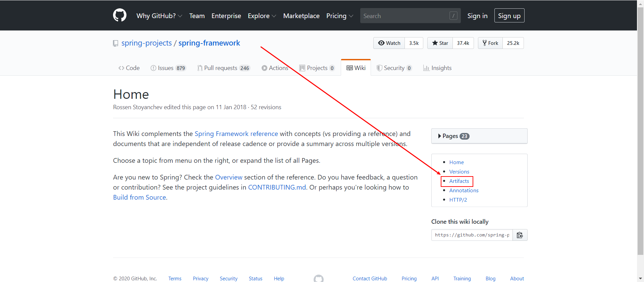Open the Security footer link

[x=228, y=278]
